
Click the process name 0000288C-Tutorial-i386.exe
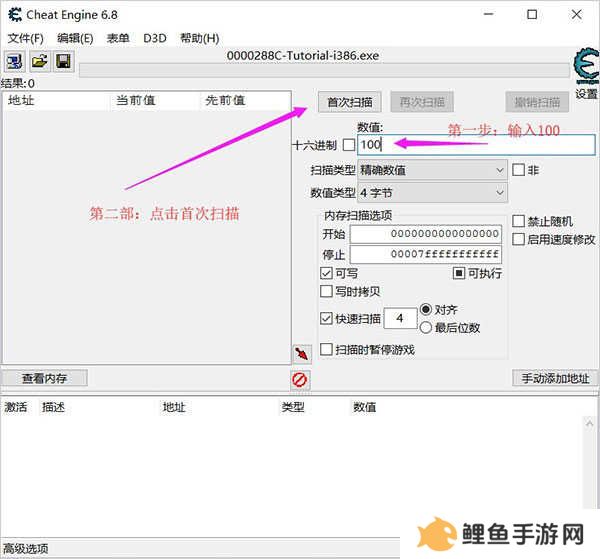tap(303, 56)
